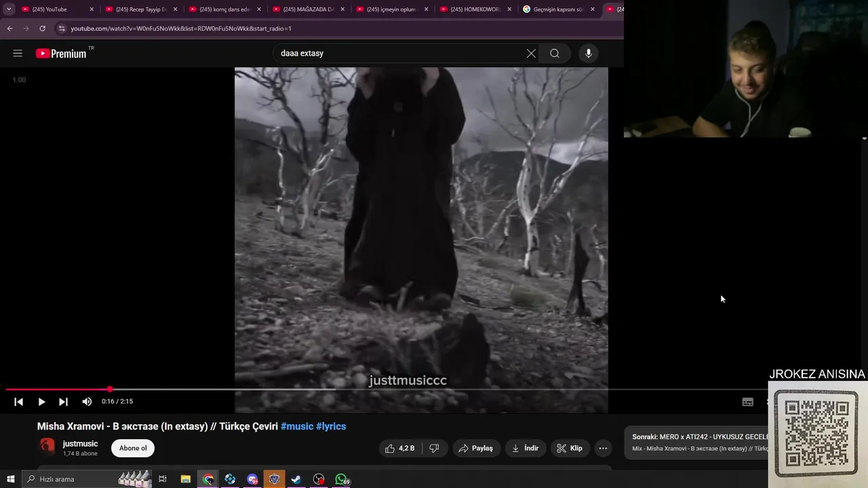The height and width of the screenshot is (488, 868).
Task: Switch to the (245) YouTube tab
Action: (56, 9)
